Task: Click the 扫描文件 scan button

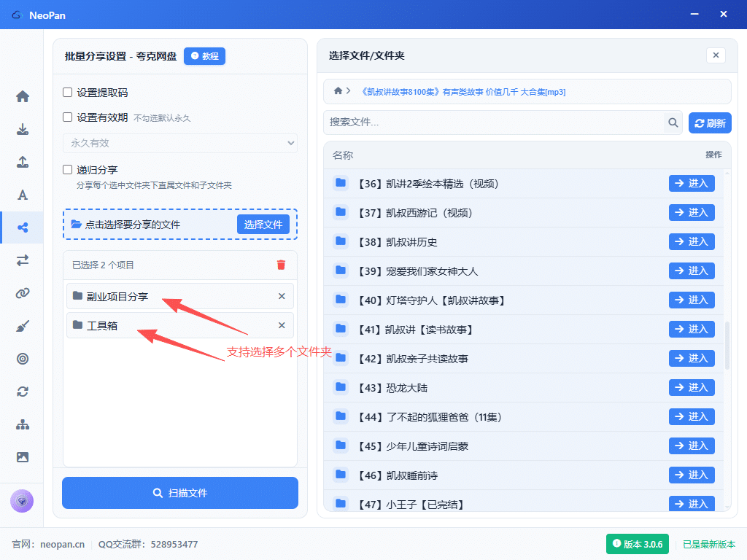Action: pos(180,493)
